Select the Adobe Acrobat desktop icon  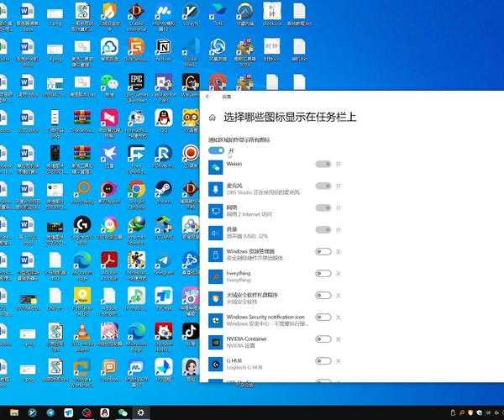point(109,260)
